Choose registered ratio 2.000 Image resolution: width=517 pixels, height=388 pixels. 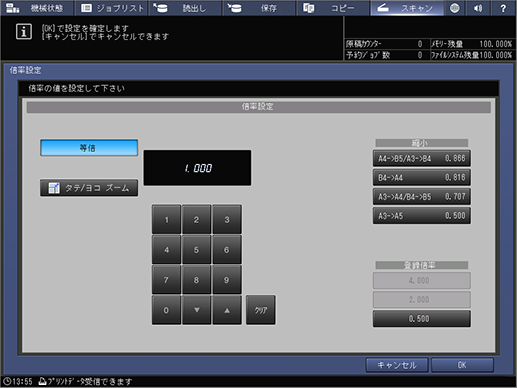click(422, 299)
